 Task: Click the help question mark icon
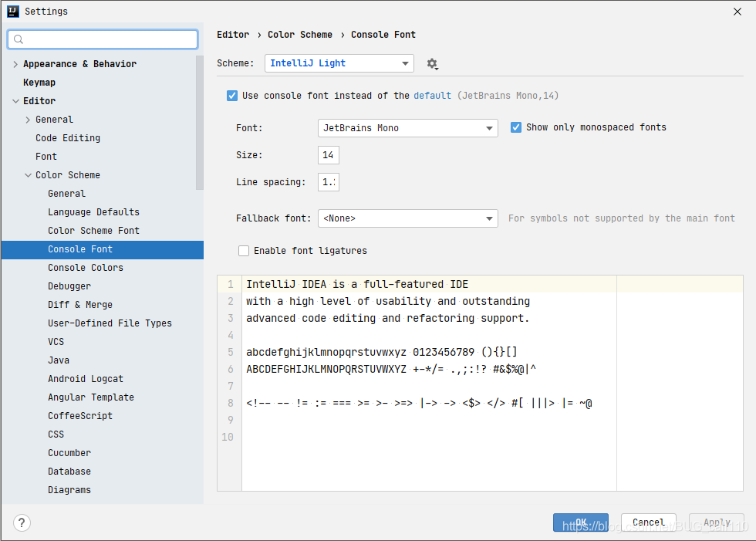[21, 522]
